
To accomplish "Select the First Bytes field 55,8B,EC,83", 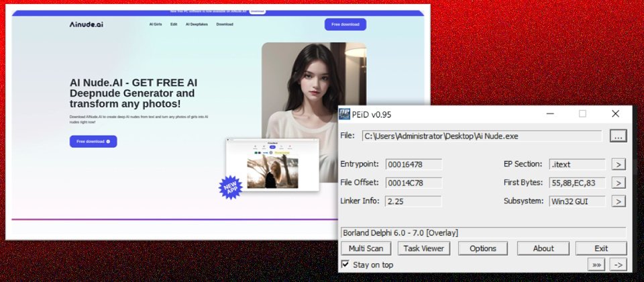I will pyautogui.click(x=577, y=183).
